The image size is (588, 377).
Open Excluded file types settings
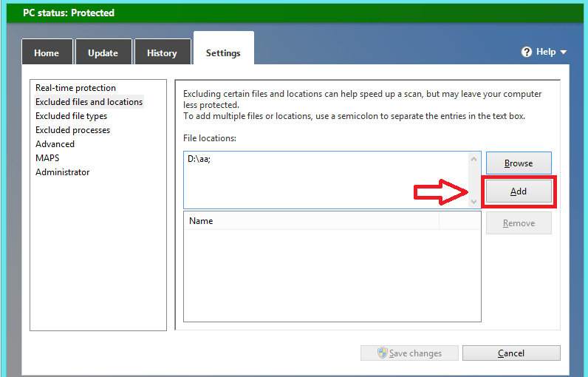(71, 116)
